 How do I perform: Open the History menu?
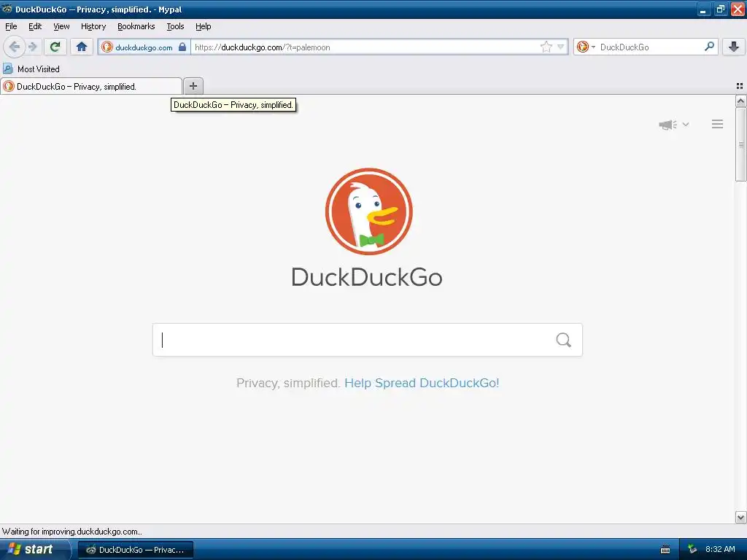click(93, 26)
